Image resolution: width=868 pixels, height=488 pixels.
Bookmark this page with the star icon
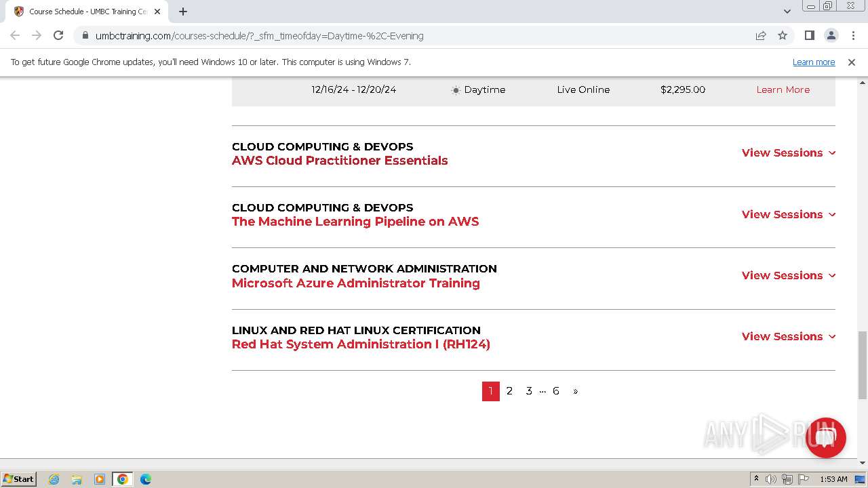pyautogui.click(x=783, y=35)
